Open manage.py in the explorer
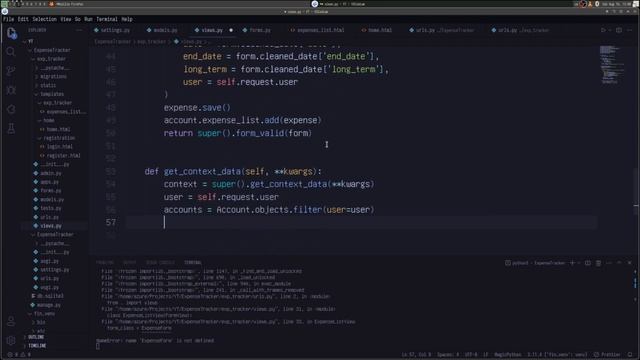Image resolution: width=640 pixels, height=360 pixels. [x=48, y=305]
